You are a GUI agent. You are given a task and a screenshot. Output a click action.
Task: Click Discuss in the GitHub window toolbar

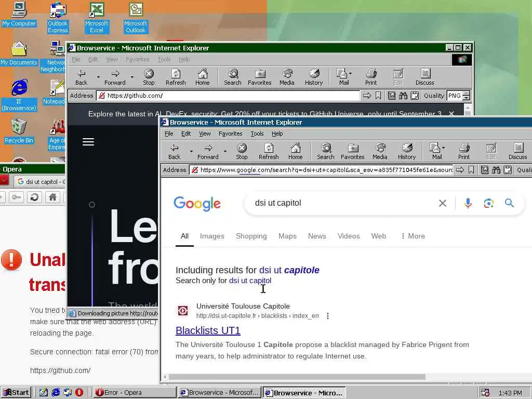click(x=424, y=77)
